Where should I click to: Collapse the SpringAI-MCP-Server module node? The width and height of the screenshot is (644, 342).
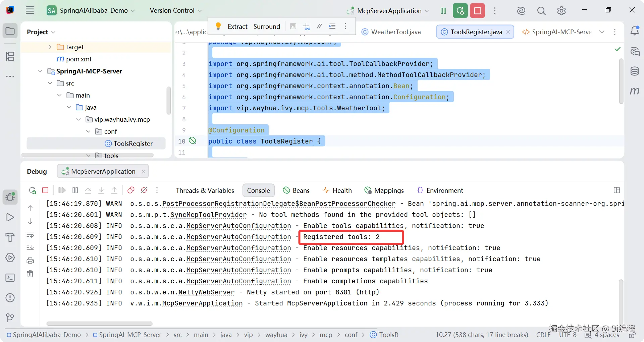[x=40, y=71]
